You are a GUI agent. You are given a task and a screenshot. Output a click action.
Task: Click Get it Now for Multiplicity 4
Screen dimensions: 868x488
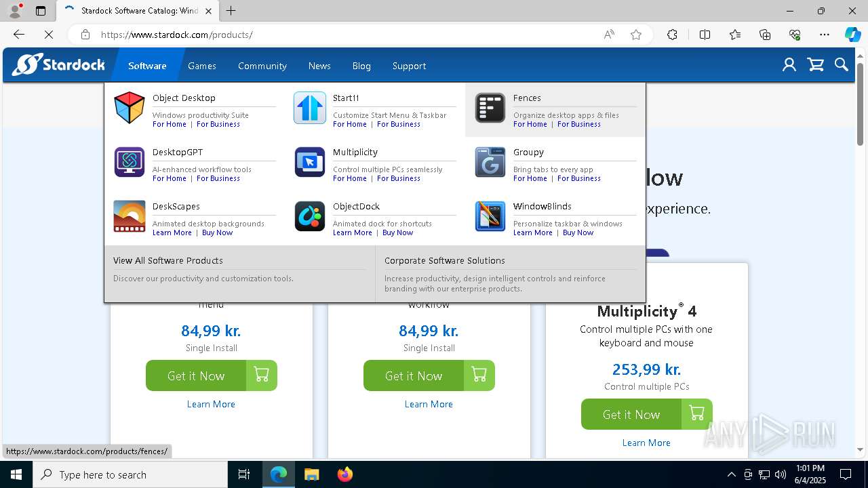click(631, 414)
